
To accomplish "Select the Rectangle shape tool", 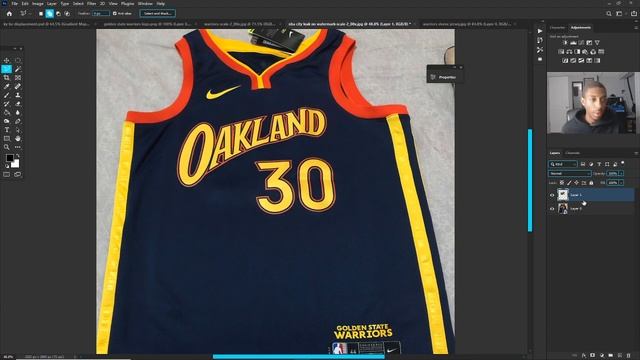I will point(7,139).
